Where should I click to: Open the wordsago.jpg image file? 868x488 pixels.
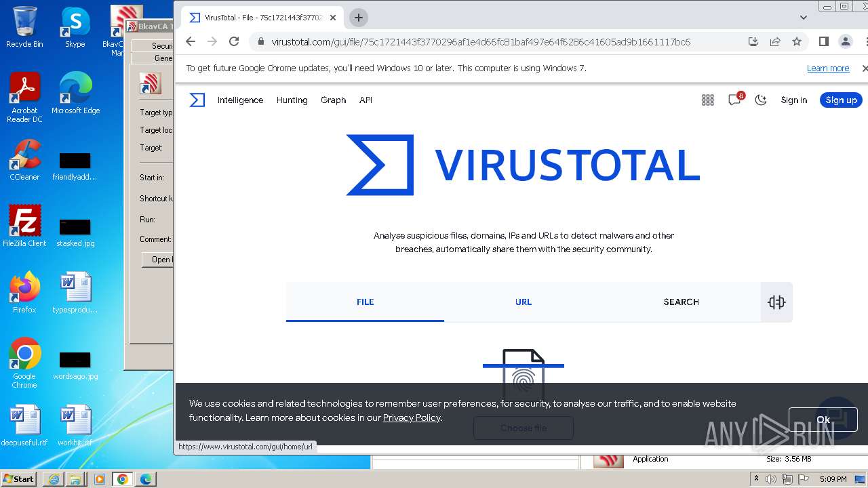point(75,365)
